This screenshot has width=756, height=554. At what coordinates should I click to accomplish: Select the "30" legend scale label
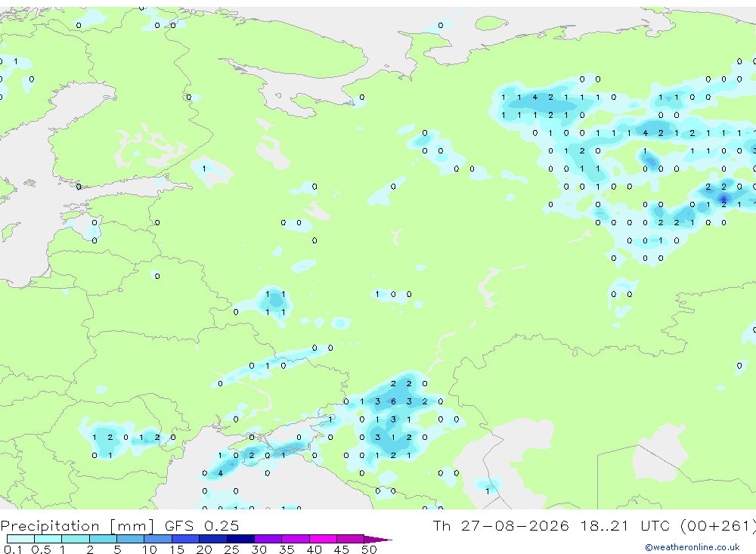pyautogui.click(x=259, y=549)
